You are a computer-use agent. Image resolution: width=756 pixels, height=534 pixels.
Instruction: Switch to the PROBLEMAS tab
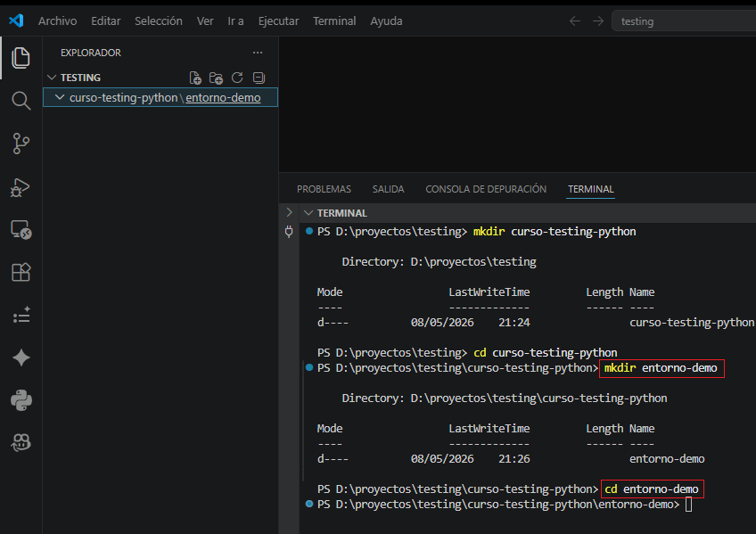click(x=324, y=189)
